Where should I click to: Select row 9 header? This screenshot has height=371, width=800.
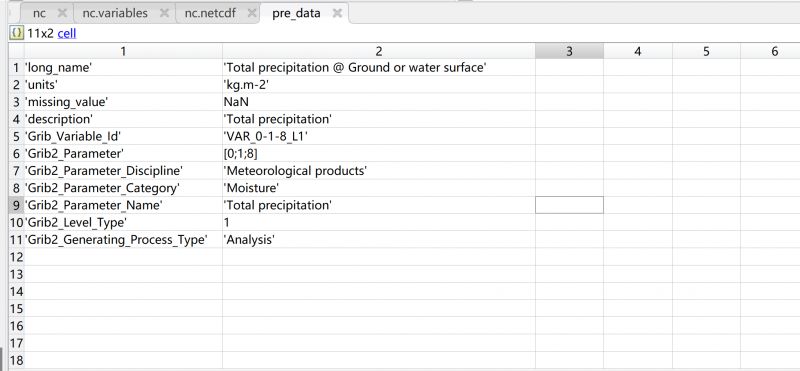pos(16,205)
